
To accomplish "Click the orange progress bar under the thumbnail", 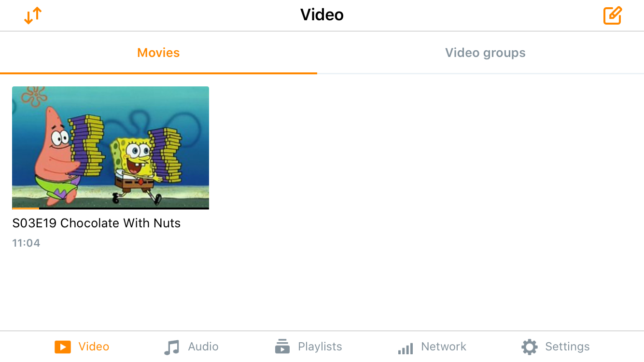I will [26, 209].
